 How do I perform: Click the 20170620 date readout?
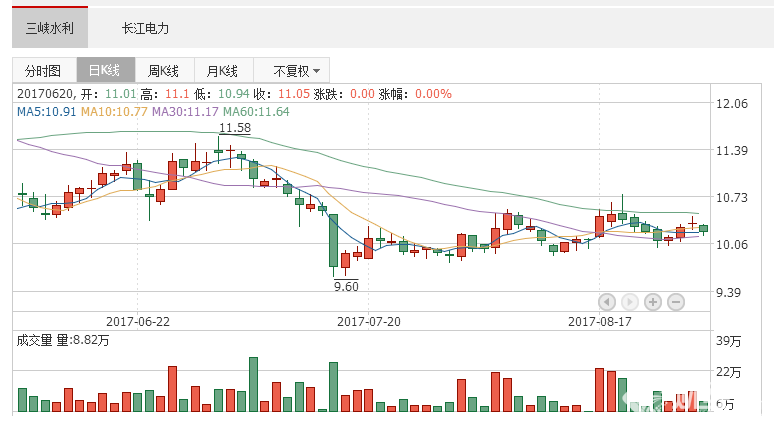click(x=46, y=94)
